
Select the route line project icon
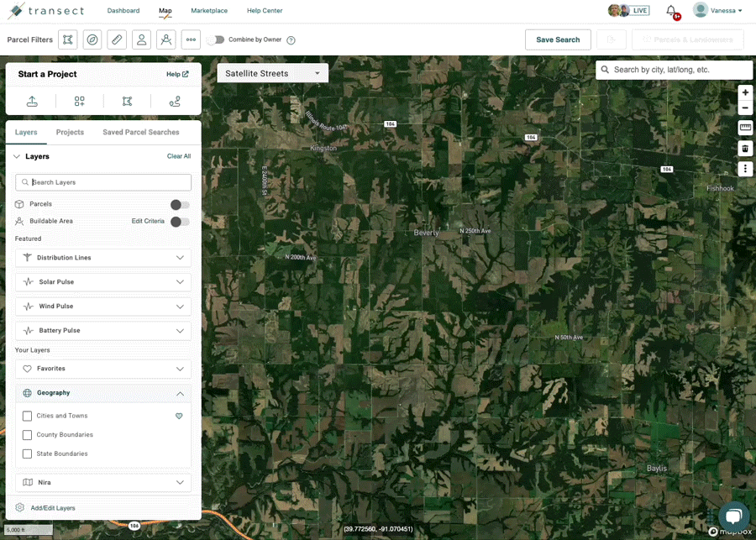175,102
